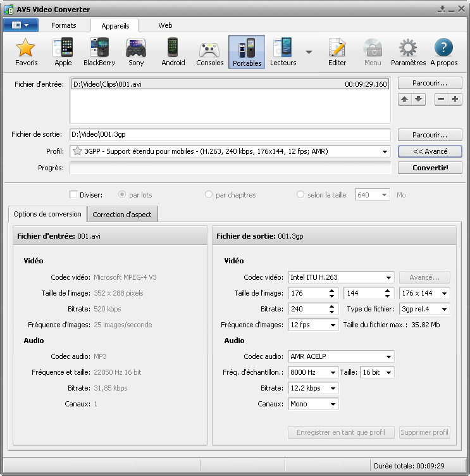
Task: Select the Portables phones icon
Action: (x=247, y=52)
